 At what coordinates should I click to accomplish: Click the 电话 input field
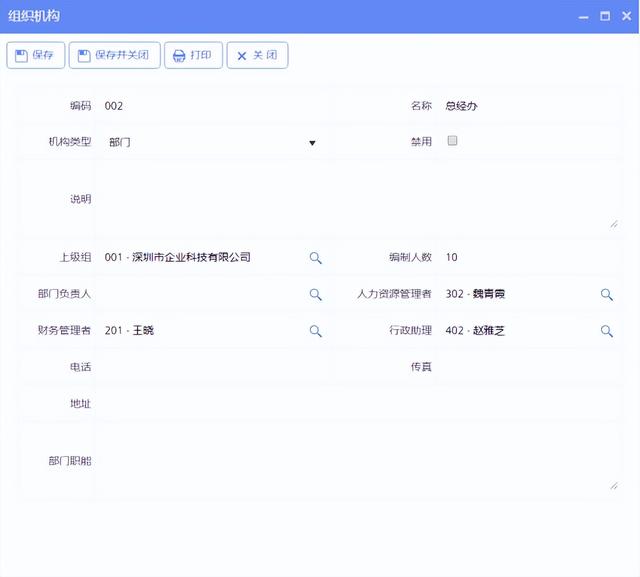click(x=211, y=367)
